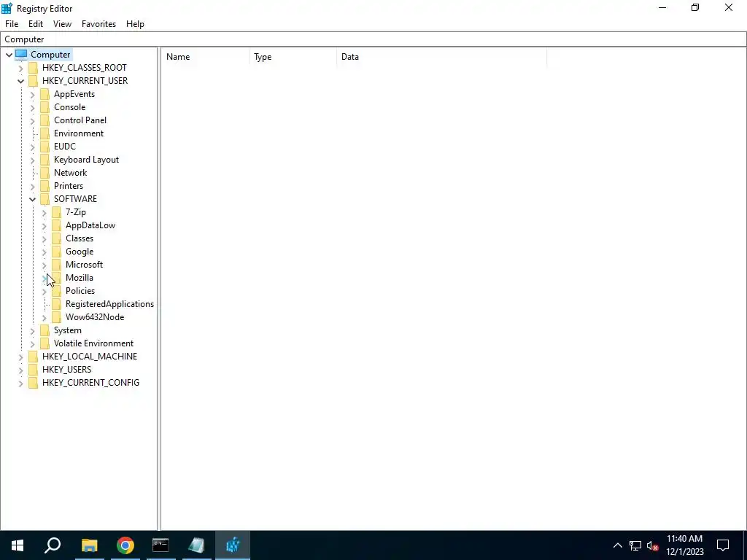Click the muted volume tray icon
The height and width of the screenshot is (560, 747).
click(653, 545)
